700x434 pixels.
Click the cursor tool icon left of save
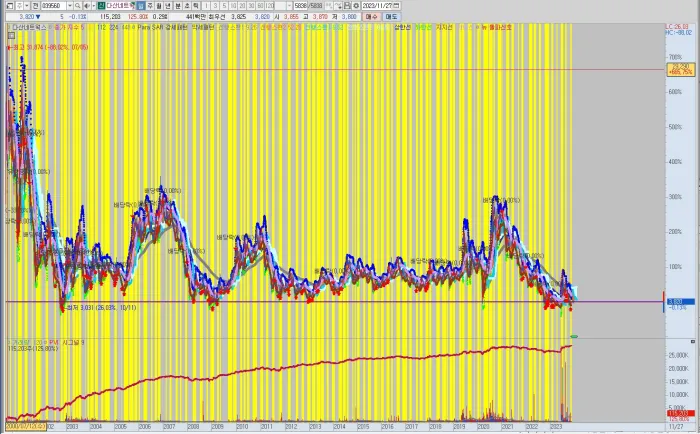pos(338,6)
